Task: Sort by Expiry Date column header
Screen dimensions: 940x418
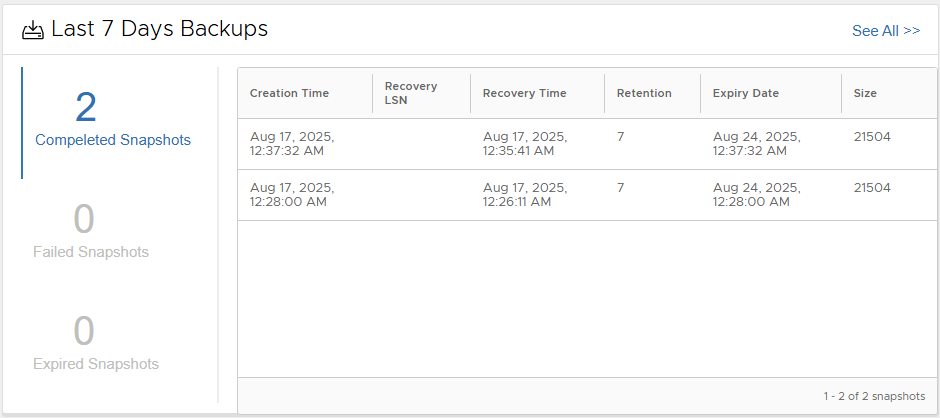Action: 745,93
